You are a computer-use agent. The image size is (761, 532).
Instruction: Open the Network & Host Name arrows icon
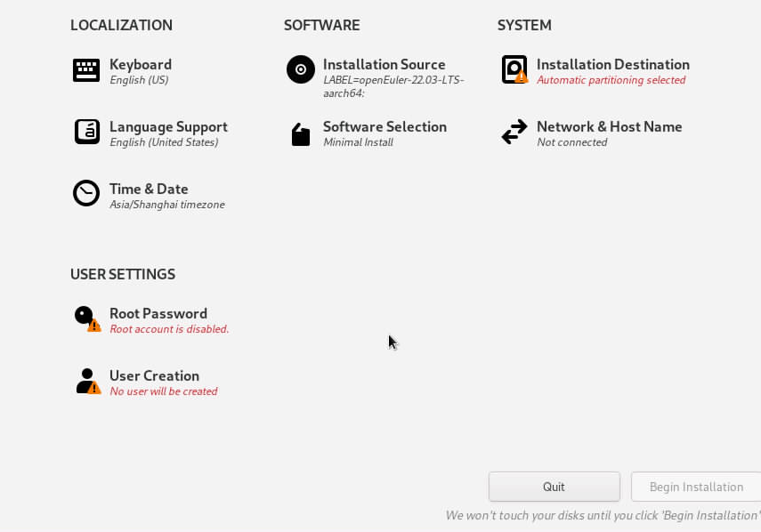coord(514,132)
